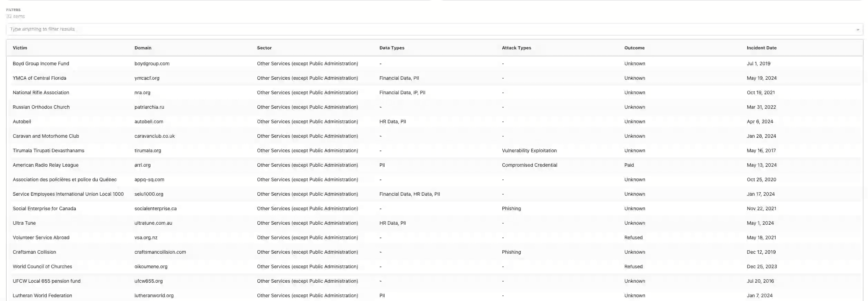868x301 pixels.
Task: Select Caravan and Motorhome Club victim
Action: click(46, 136)
